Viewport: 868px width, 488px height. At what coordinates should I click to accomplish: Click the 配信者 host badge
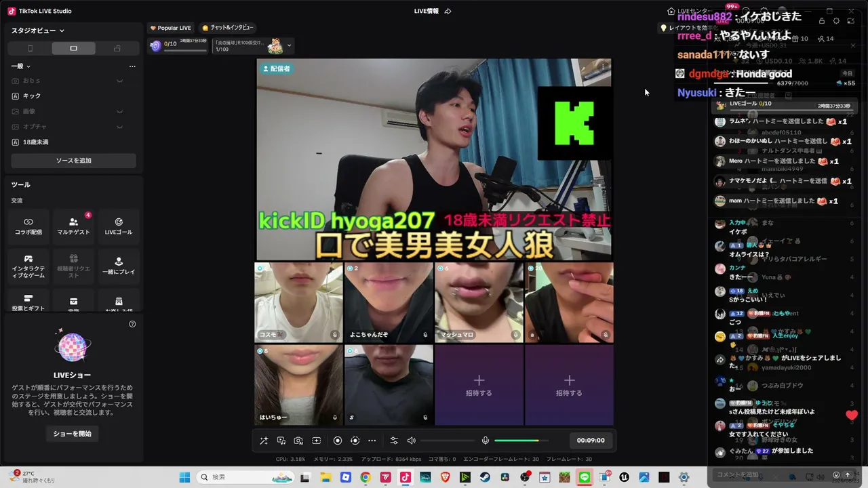[x=277, y=68]
